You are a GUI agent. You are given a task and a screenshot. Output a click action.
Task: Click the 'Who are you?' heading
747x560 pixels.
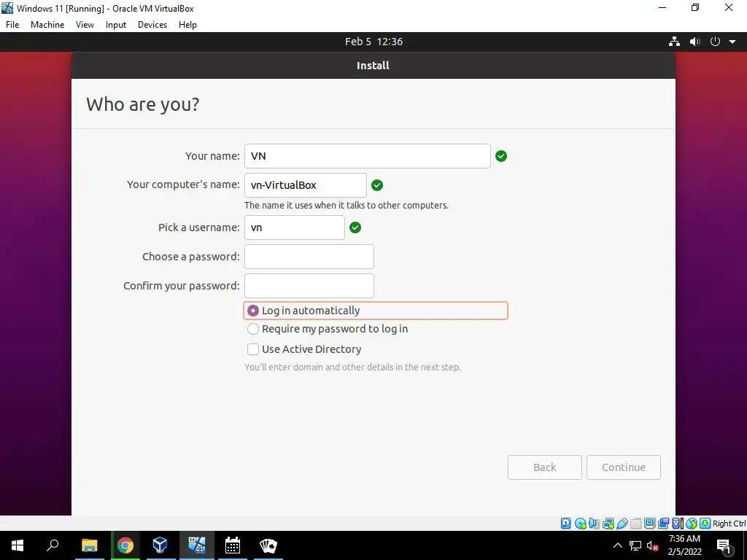click(142, 104)
